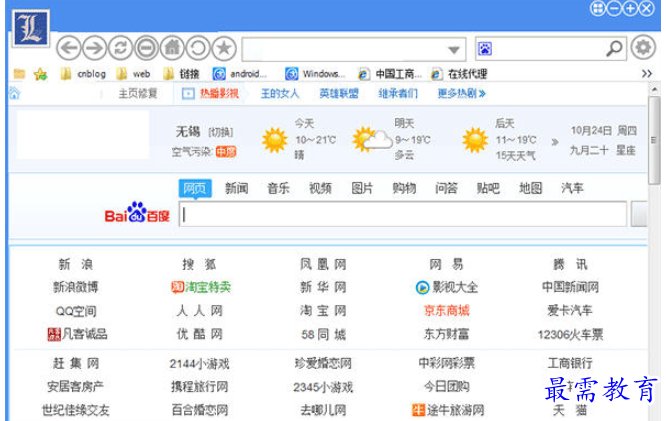
Task: Open the 新浪 link
Action: pos(76,264)
